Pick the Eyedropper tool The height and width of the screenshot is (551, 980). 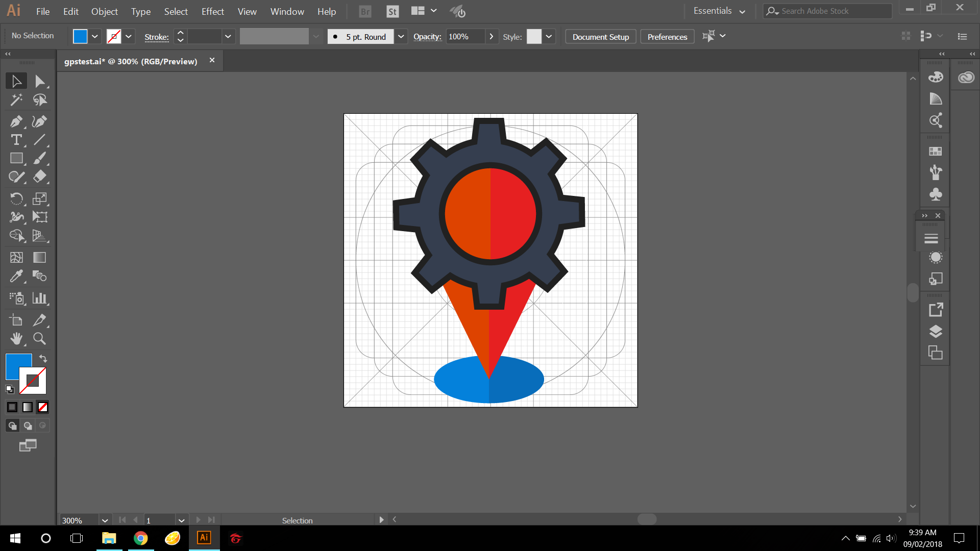coord(16,276)
